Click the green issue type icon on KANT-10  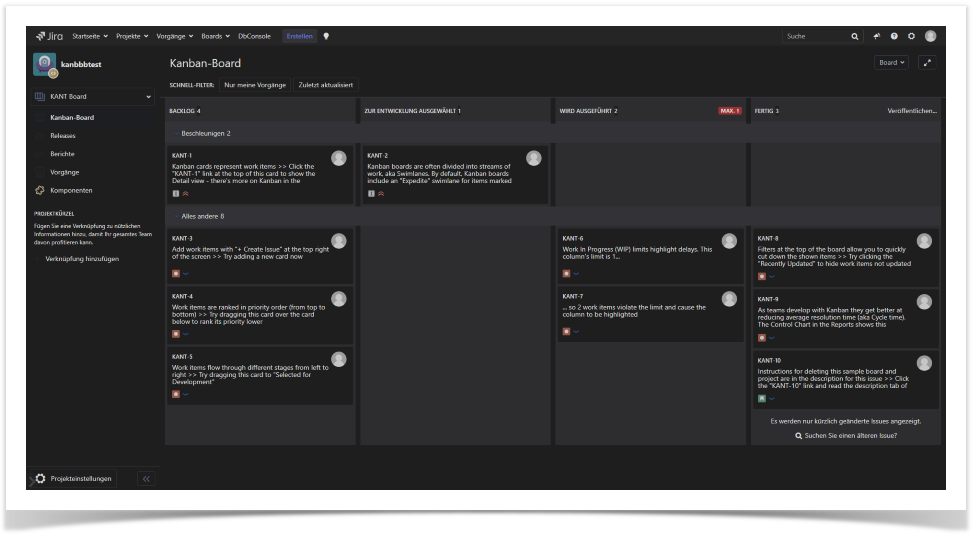pyautogui.click(x=762, y=399)
